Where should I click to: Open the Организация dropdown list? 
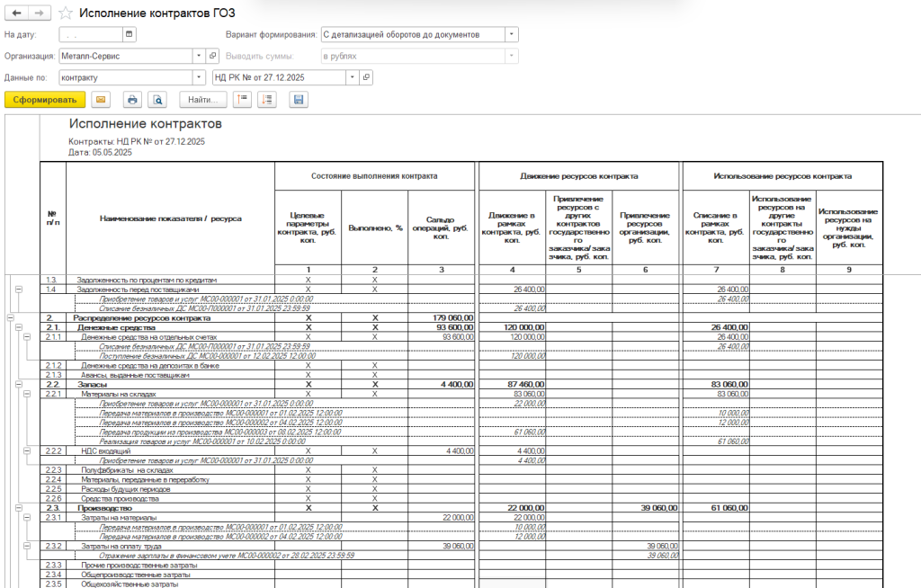point(199,56)
